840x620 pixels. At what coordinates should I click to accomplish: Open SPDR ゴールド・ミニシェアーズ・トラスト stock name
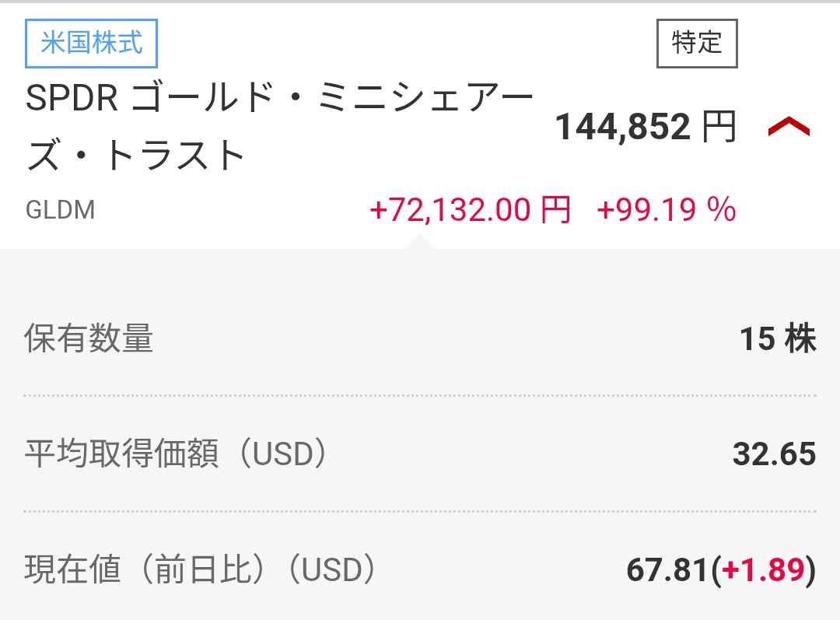[x=280, y=127]
